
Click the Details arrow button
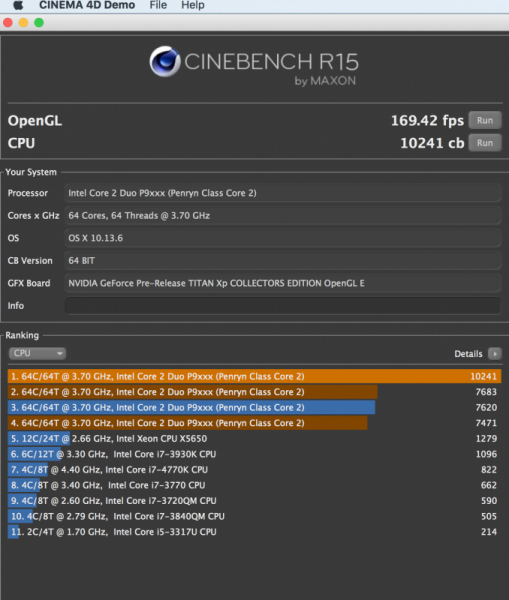click(495, 354)
